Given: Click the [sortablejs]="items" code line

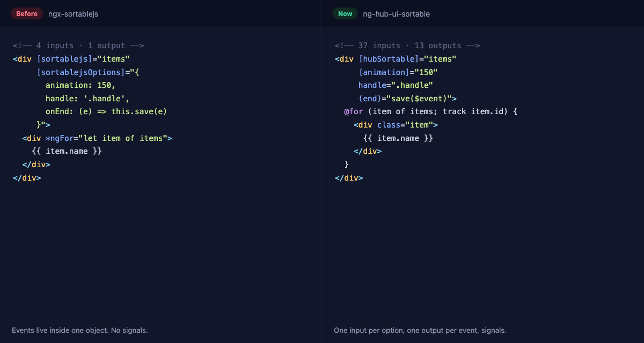Looking at the screenshot, I should tap(71, 59).
